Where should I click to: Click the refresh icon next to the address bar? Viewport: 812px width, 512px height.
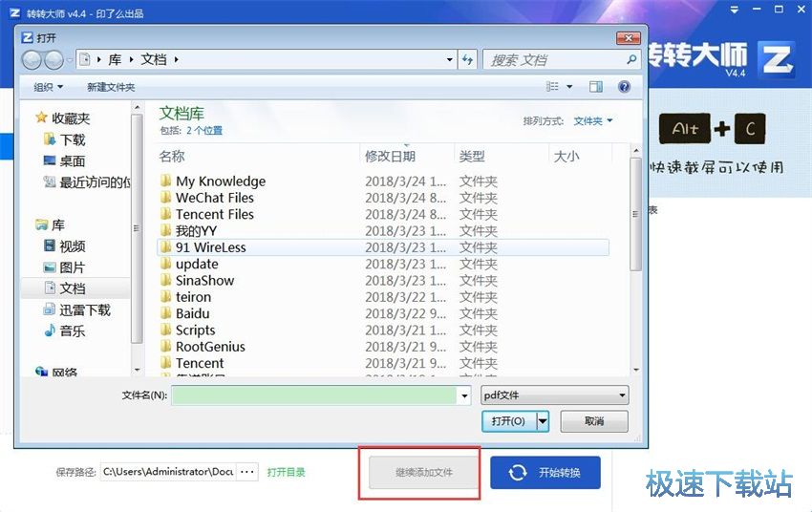tap(468, 59)
